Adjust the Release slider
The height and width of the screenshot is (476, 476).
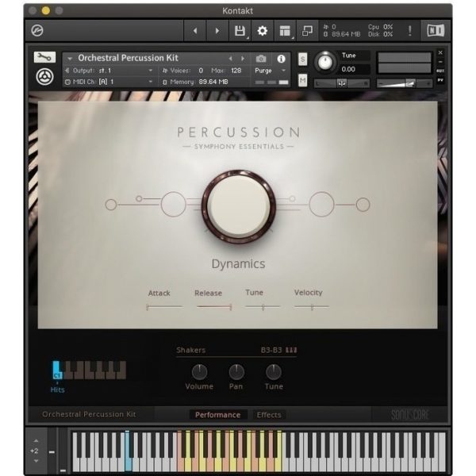click(x=214, y=307)
